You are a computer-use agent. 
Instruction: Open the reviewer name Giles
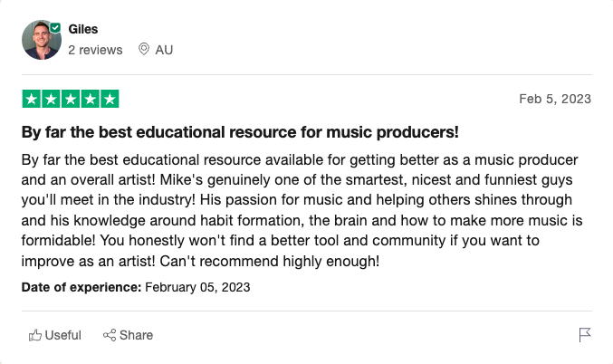click(83, 29)
